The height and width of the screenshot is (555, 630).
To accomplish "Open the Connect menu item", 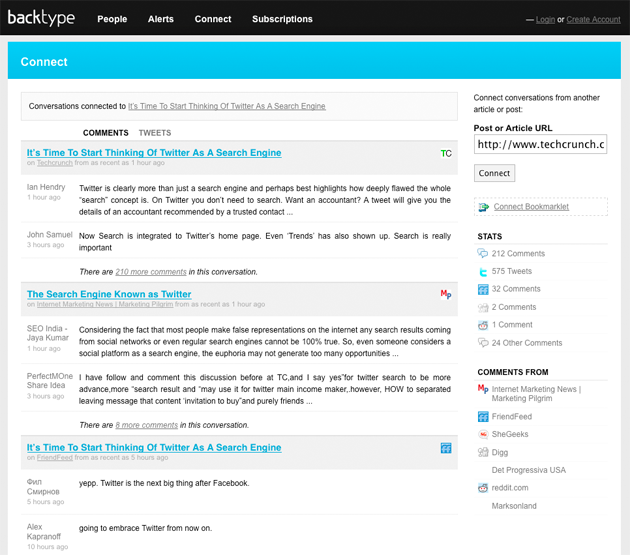I will (x=213, y=19).
